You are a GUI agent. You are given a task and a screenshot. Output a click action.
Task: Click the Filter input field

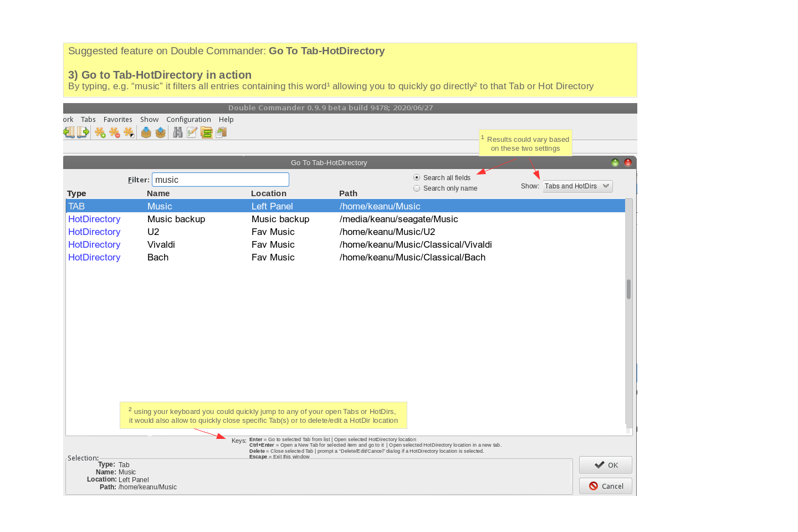(221, 180)
